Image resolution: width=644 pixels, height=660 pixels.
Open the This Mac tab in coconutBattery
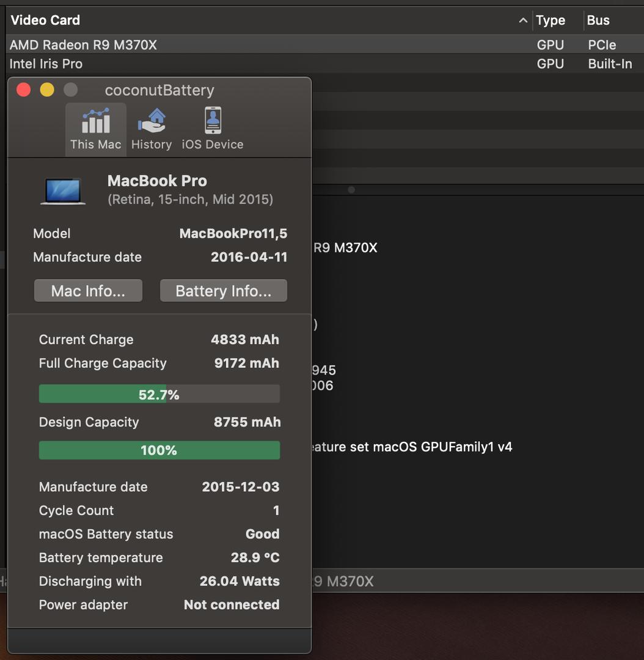coord(95,129)
